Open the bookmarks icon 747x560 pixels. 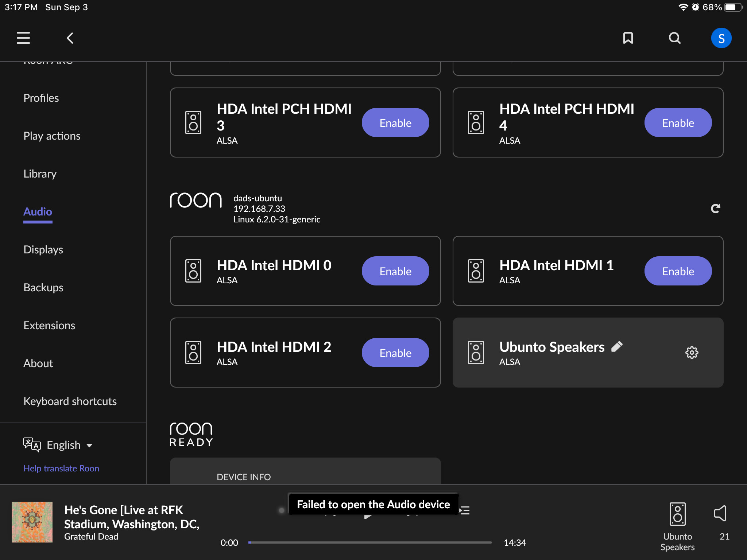pyautogui.click(x=628, y=38)
